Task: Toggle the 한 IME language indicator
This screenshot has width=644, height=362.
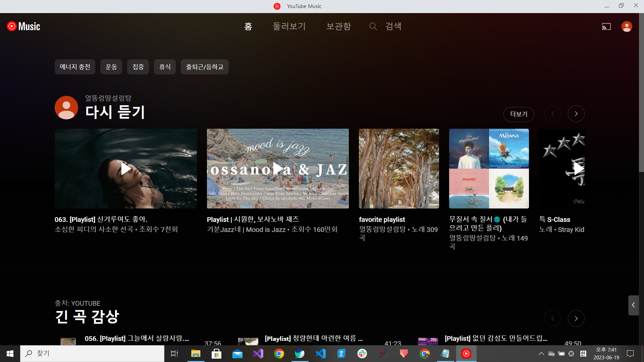Action: pos(583,354)
